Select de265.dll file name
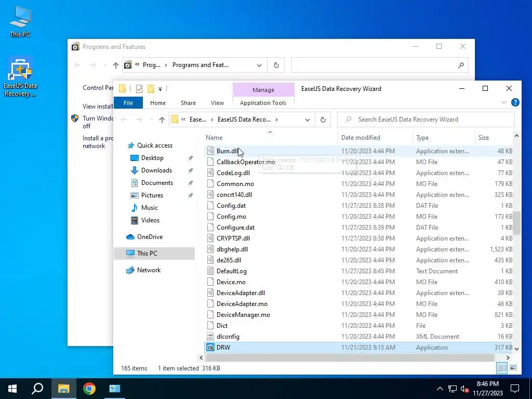Screen dimensions: 532x399 pyautogui.click(x=229, y=260)
